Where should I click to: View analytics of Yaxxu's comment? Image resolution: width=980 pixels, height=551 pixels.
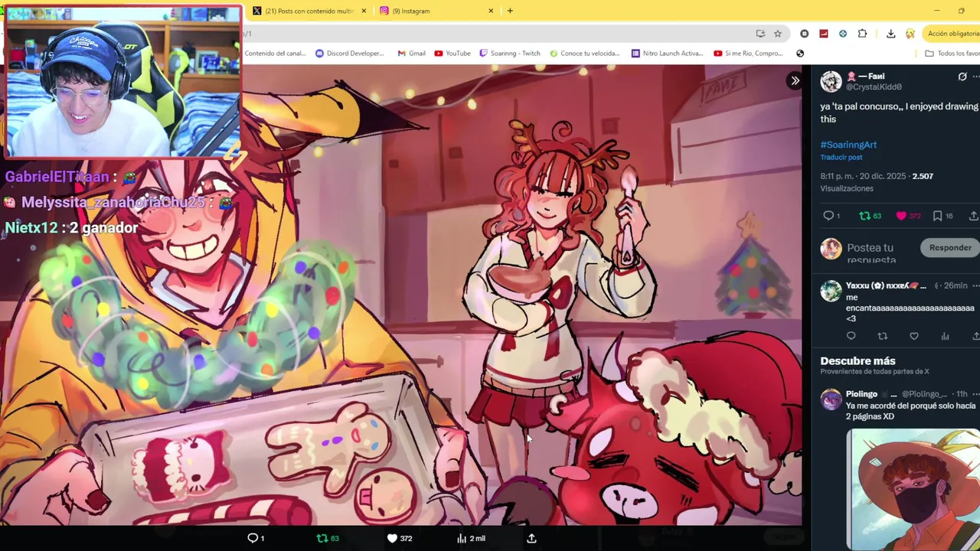(x=945, y=336)
